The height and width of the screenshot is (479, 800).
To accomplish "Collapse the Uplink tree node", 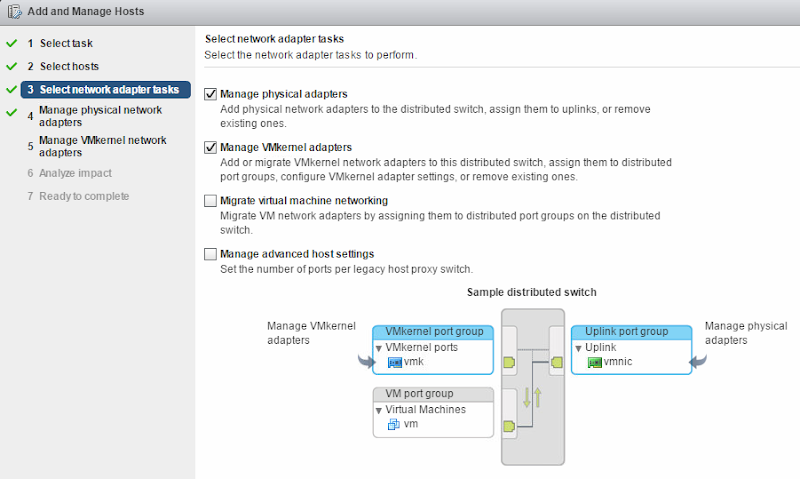I will click(579, 348).
